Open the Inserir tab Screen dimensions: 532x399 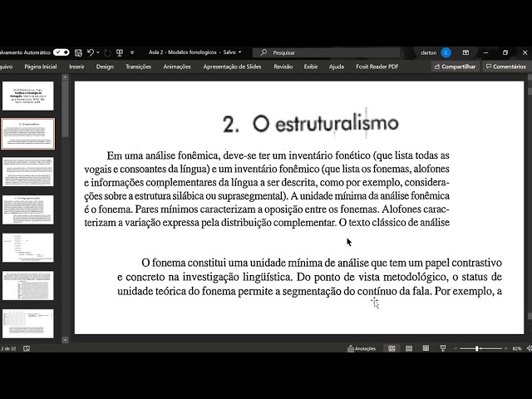pos(76,66)
